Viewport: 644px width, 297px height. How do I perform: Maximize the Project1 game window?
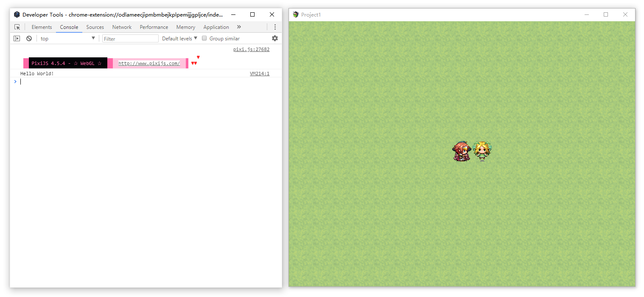click(606, 14)
